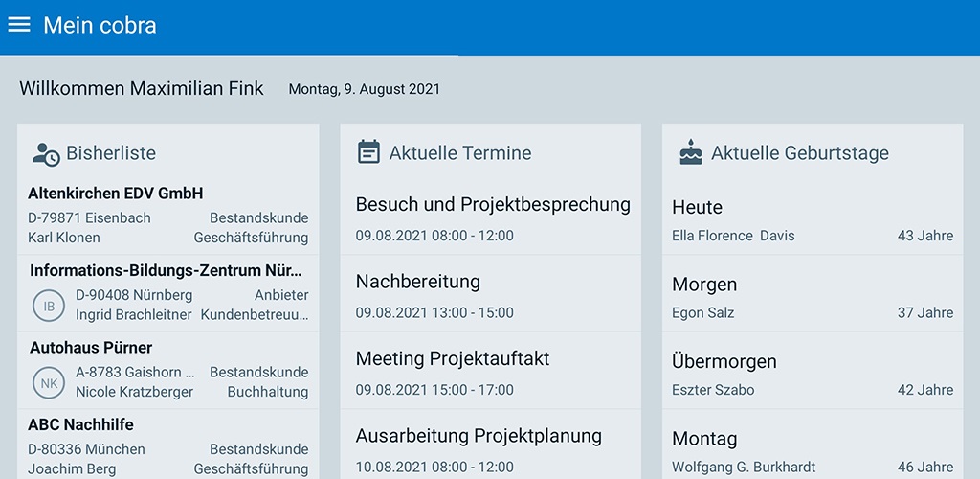Screen dimensions: 980x479
Task: Click the Aktuelle Geburtstage cake icon
Action: (691, 152)
